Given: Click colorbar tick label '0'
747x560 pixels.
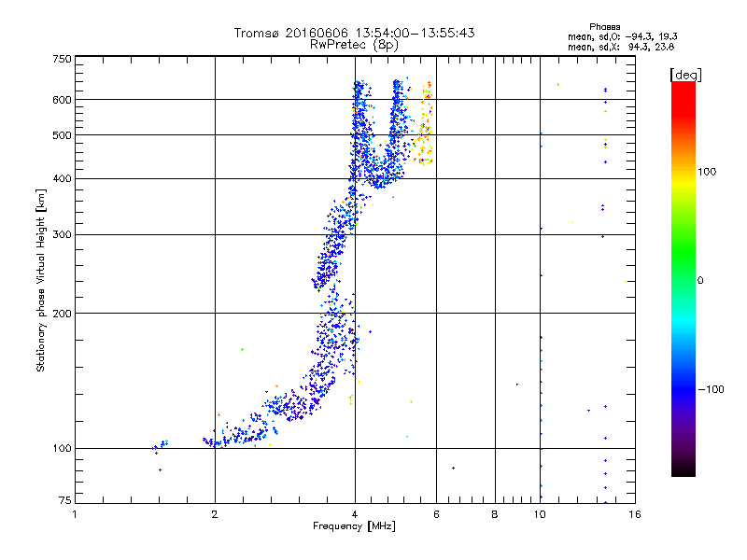Looking at the screenshot, I should click(700, 281).
